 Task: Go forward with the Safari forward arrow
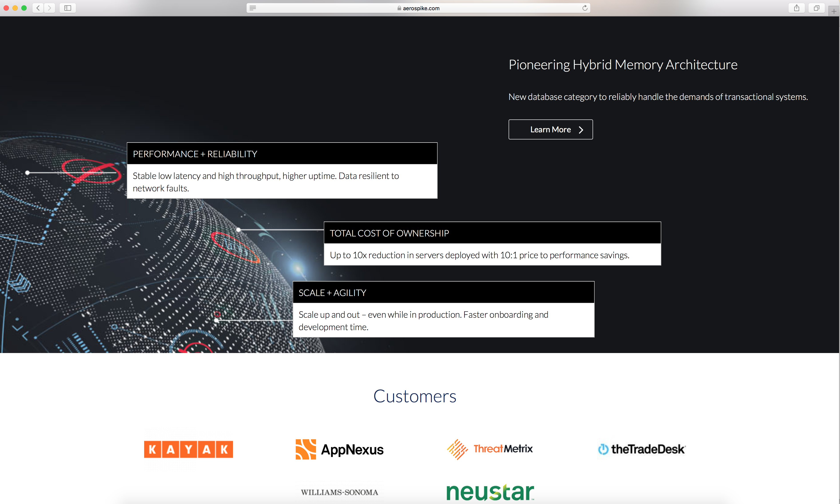[x=50, y=8]
